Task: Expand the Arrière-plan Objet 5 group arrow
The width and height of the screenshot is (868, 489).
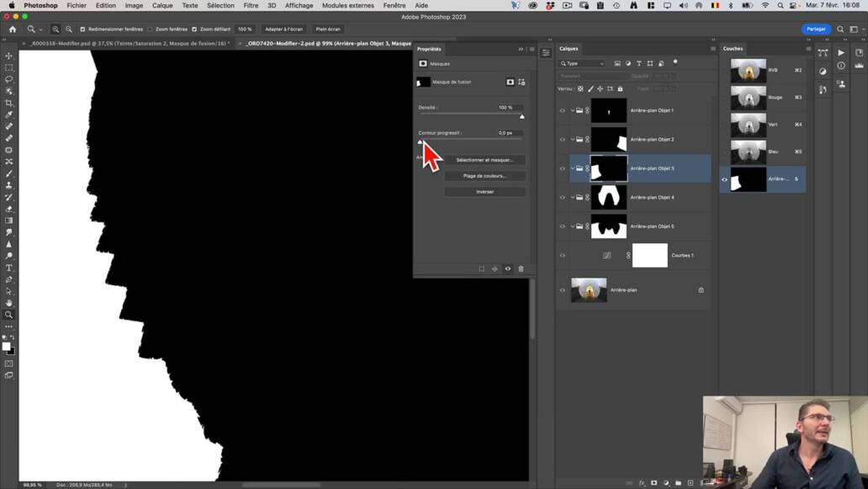Action: tap(573, 226)
